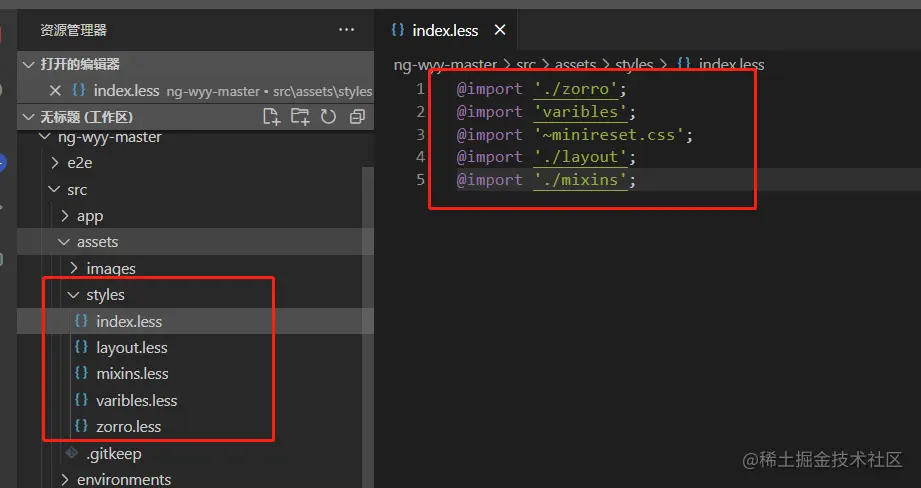Viewport: 921px width, 488px height.
Task: Refresh the explorer with the refresh icon
Action: click(328, 116)
